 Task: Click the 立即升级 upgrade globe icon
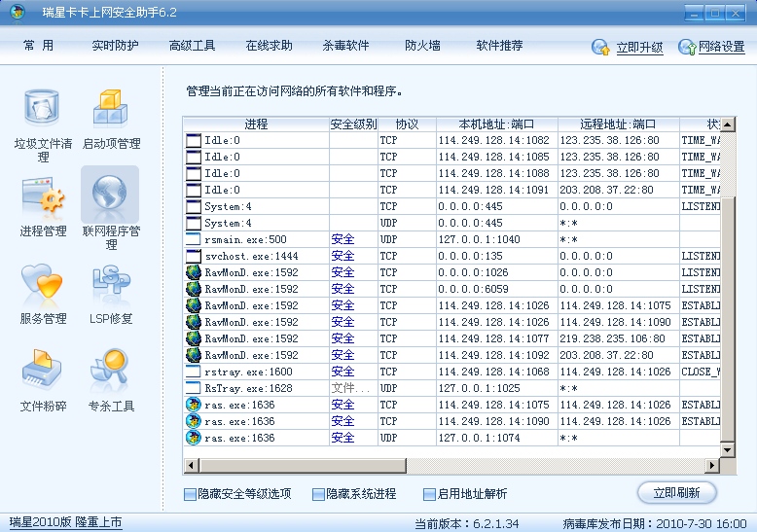click(x=600, y=48)
